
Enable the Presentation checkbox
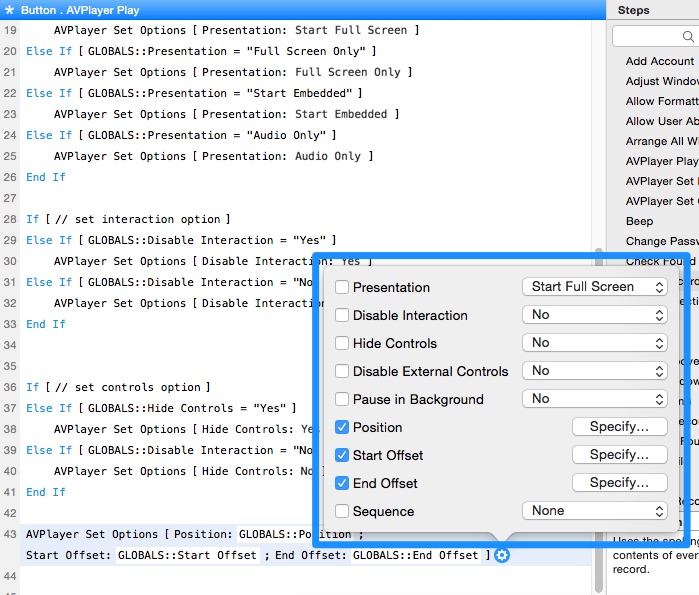click(342, 287)
